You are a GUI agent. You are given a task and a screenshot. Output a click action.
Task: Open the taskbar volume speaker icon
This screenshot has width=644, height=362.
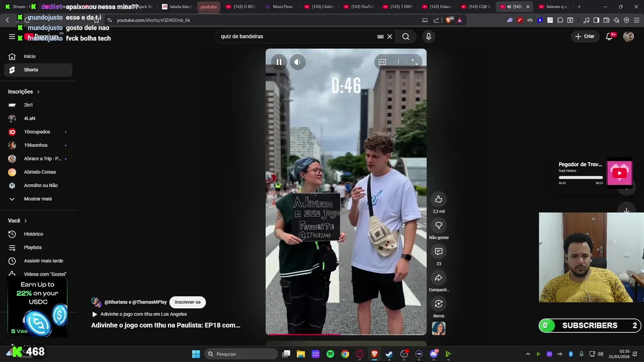click(x=600, y=354)
